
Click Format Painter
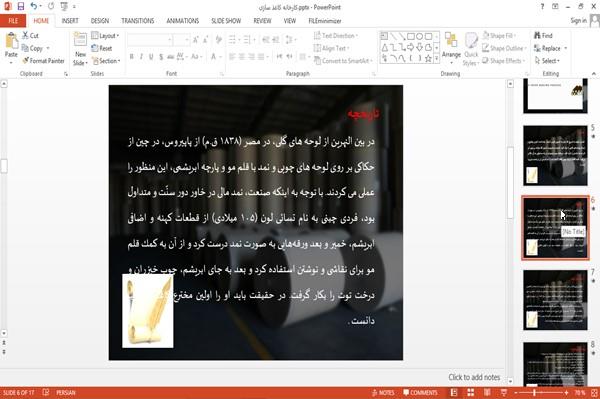(43, 61)
